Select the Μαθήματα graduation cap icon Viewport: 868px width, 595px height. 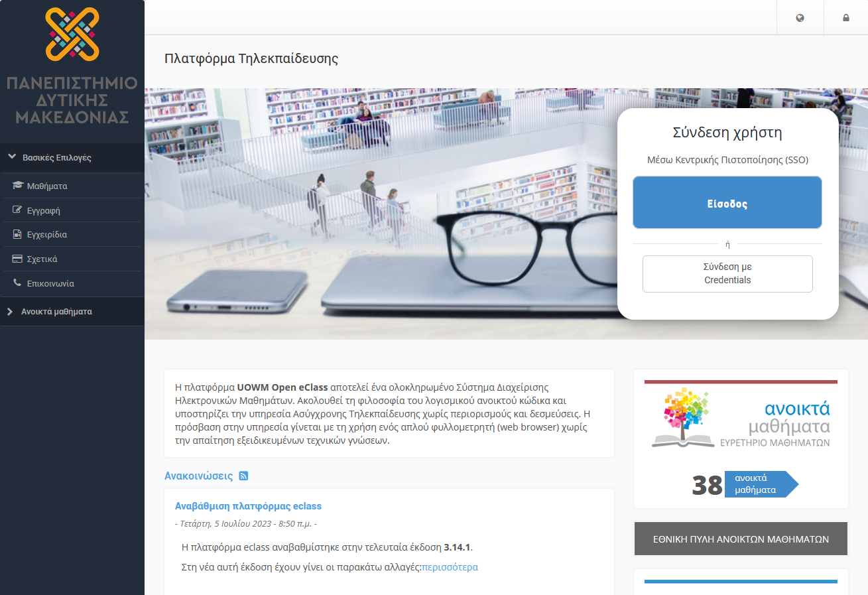pos(18,185)
